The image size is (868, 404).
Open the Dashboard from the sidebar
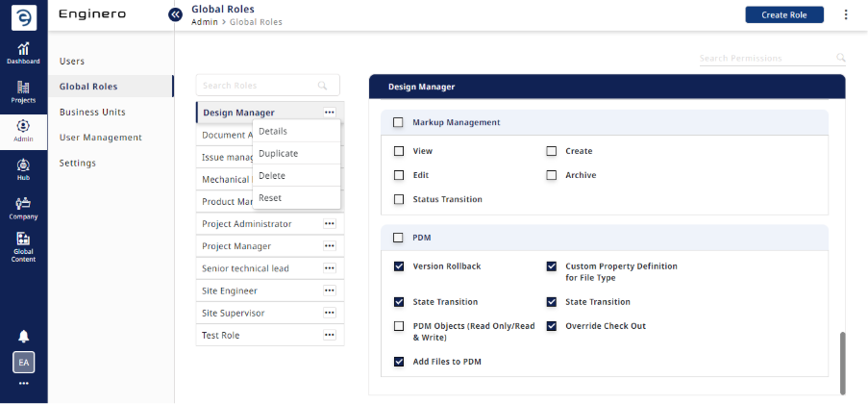(23, 52)
